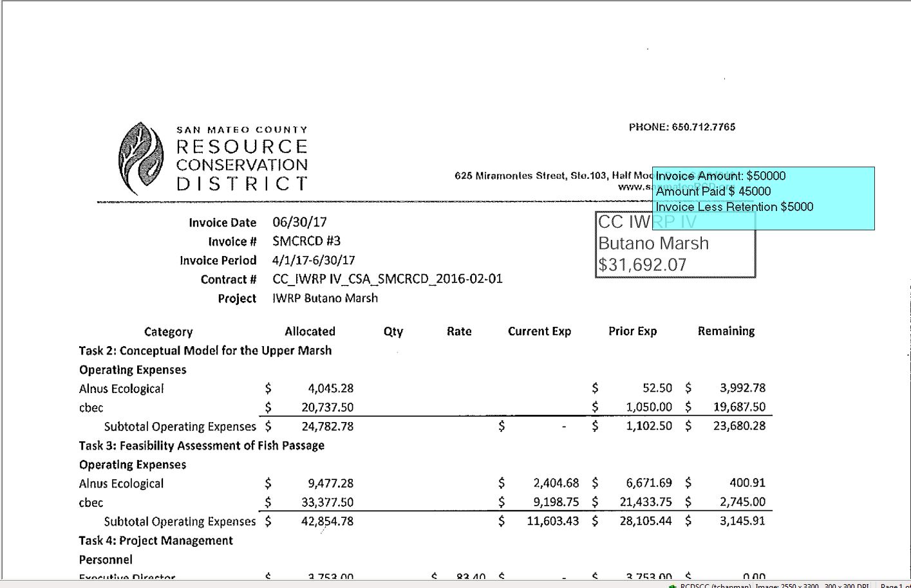Viewport: 911px width, 588px height.
Task: Click the 625 Miramontes Street address line
Action: click(553, 175)
